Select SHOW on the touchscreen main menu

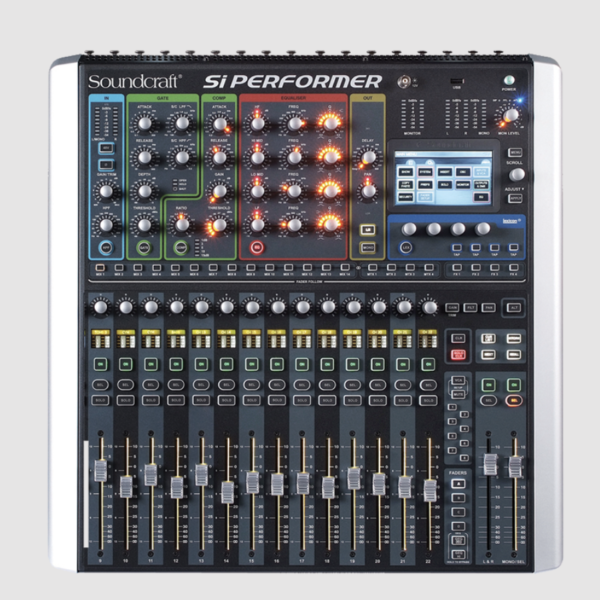pos(406,172)
